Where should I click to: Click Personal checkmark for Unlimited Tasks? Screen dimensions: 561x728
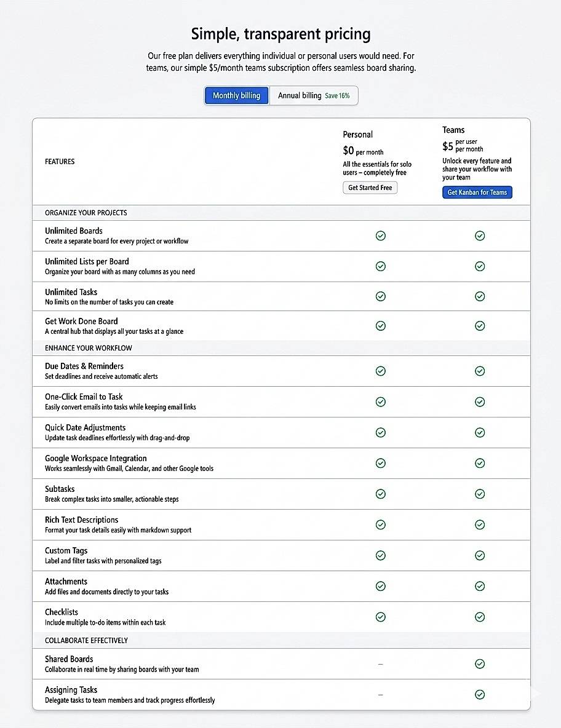(380, 296)
